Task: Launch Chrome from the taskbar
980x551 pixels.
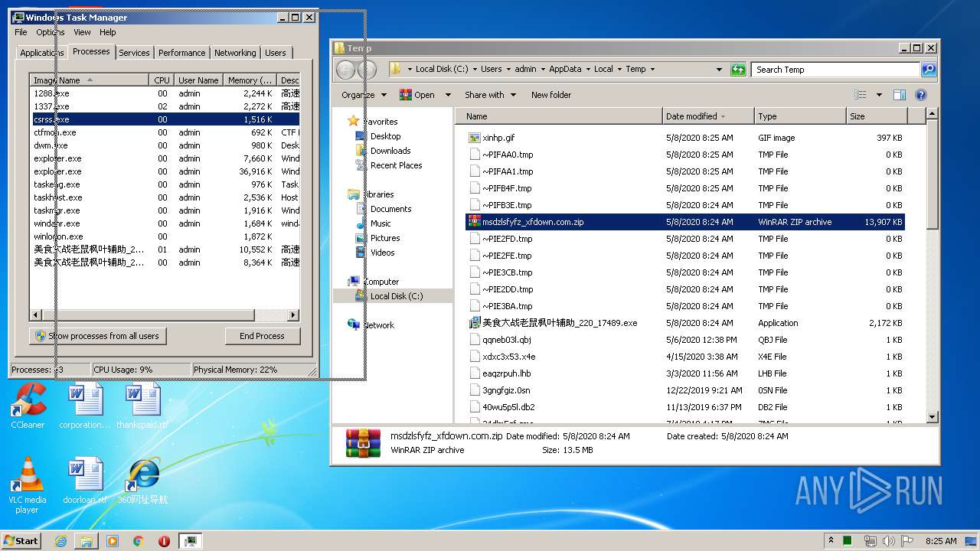Action: click(x=138, y=541)
